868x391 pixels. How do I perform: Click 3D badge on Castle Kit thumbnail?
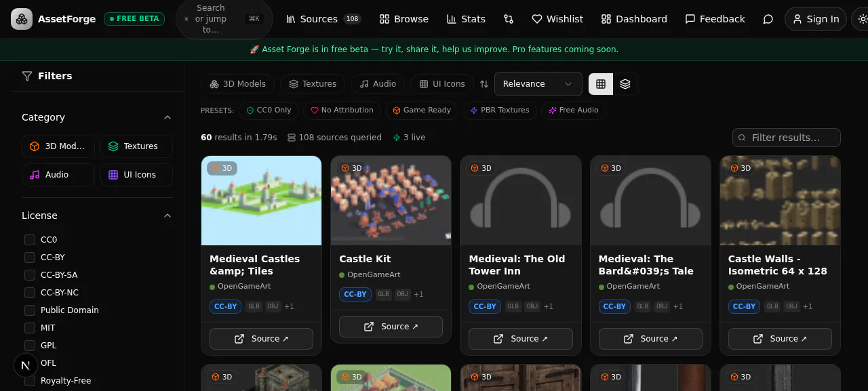pos(352,168)
